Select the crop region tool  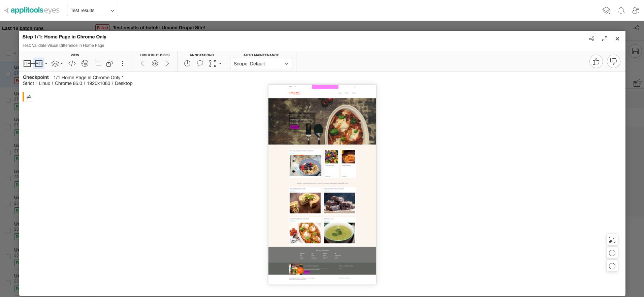pos(98,63)
